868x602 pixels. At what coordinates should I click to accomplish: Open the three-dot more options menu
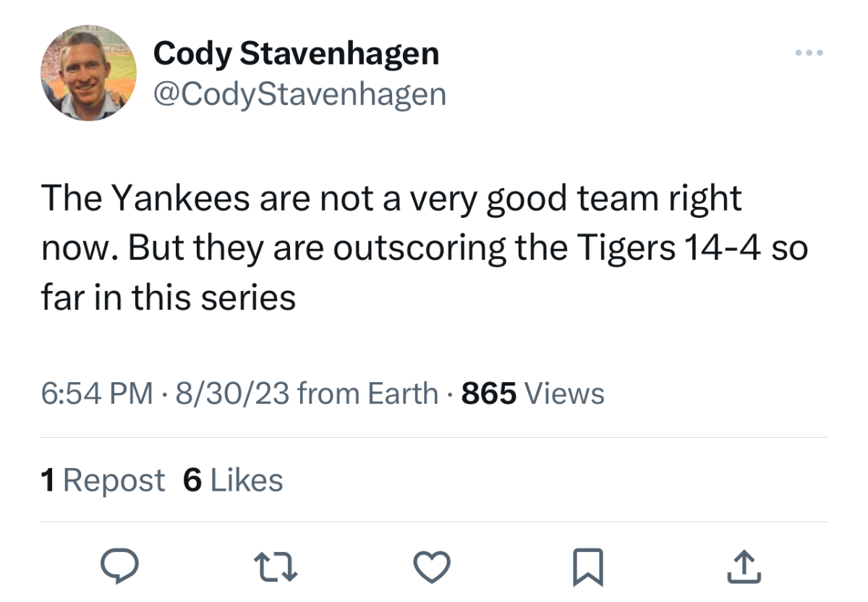coord(809,54)
